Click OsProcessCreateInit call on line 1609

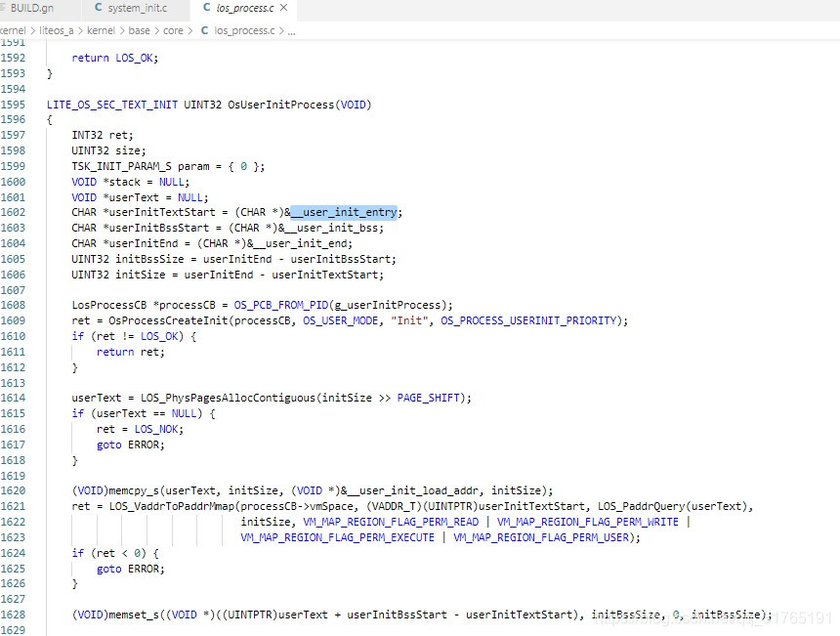[168, 320]
